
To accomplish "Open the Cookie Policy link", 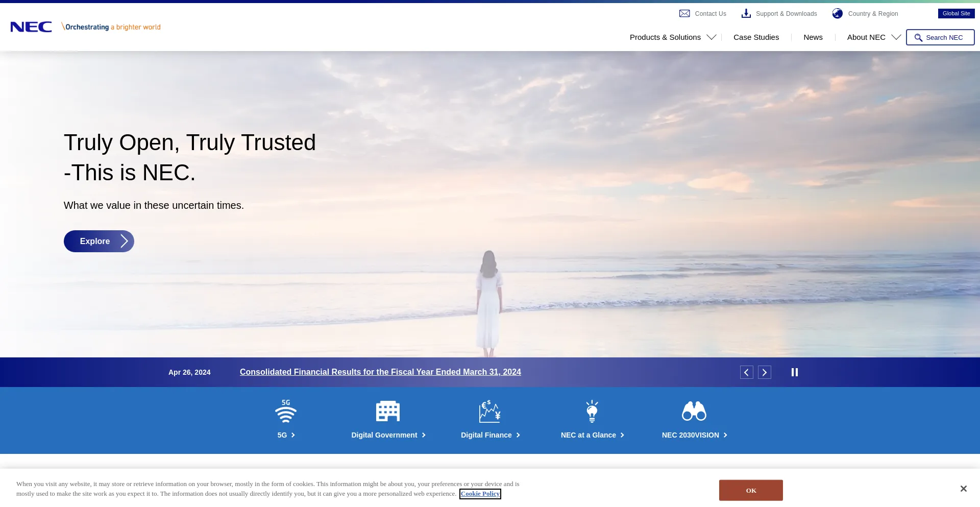I will tap(480, 494).
